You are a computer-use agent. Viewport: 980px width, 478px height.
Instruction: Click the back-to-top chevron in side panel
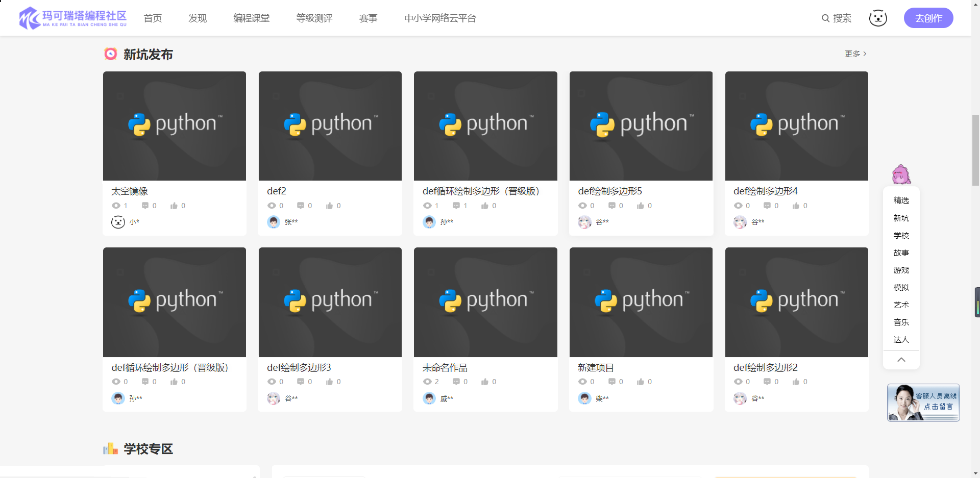click(x=901, y=360)
